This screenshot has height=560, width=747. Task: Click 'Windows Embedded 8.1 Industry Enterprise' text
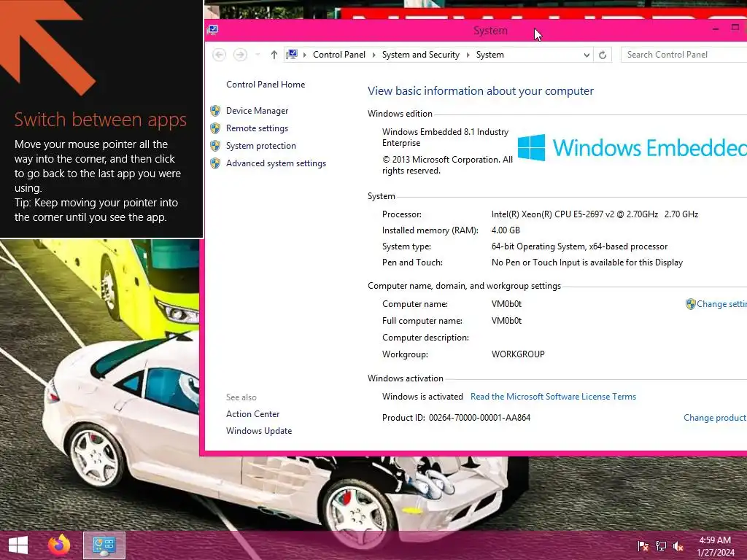445,137
